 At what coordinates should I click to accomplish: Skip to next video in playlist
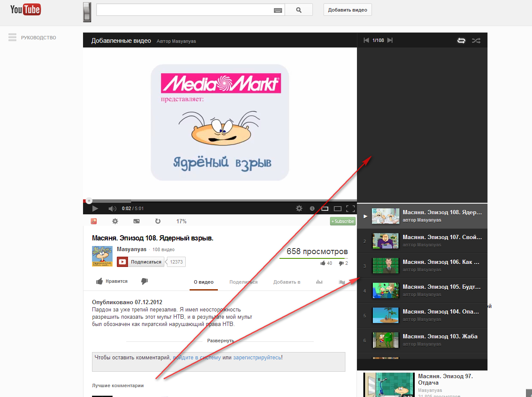[389, 40]
